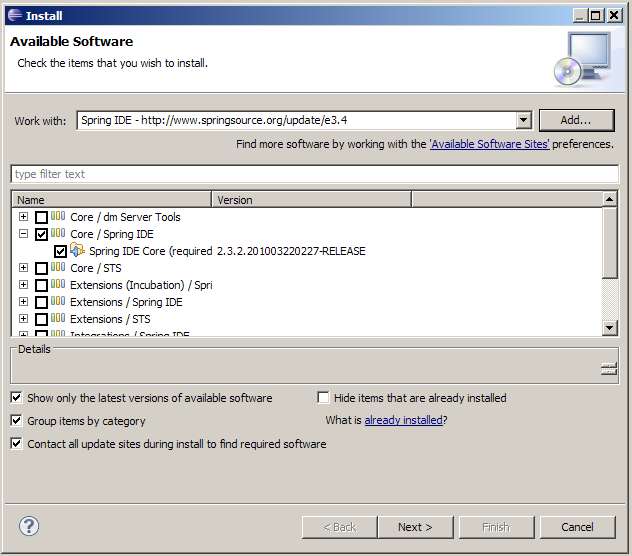Open Available Software Sites preferences link
The image size is (632, 556).
tap(490, 144)
